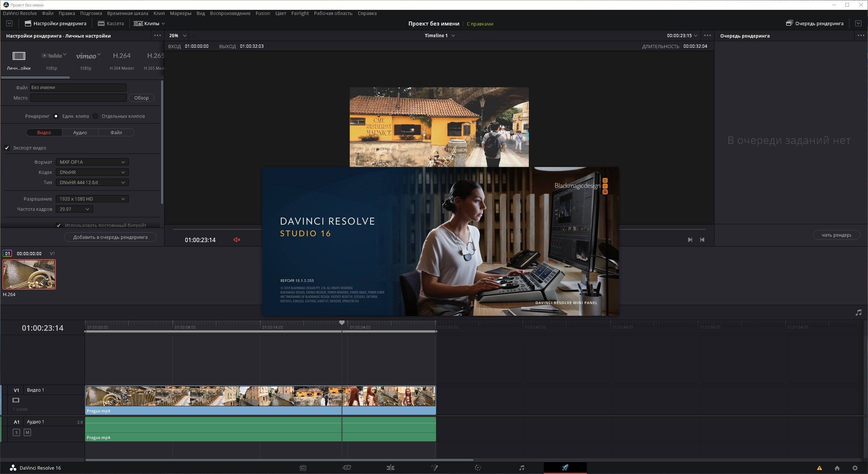The height and width of the screenshot is (474, 868).
Task: Open the Разрешение 1920 x 1080 dropdown
Action: point(92,199)
